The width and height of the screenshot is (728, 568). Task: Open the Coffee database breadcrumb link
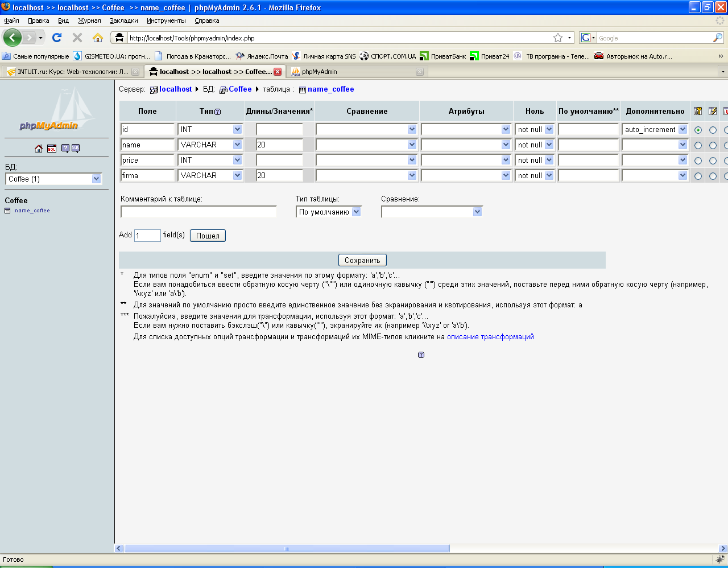click(x=240, y=89)
